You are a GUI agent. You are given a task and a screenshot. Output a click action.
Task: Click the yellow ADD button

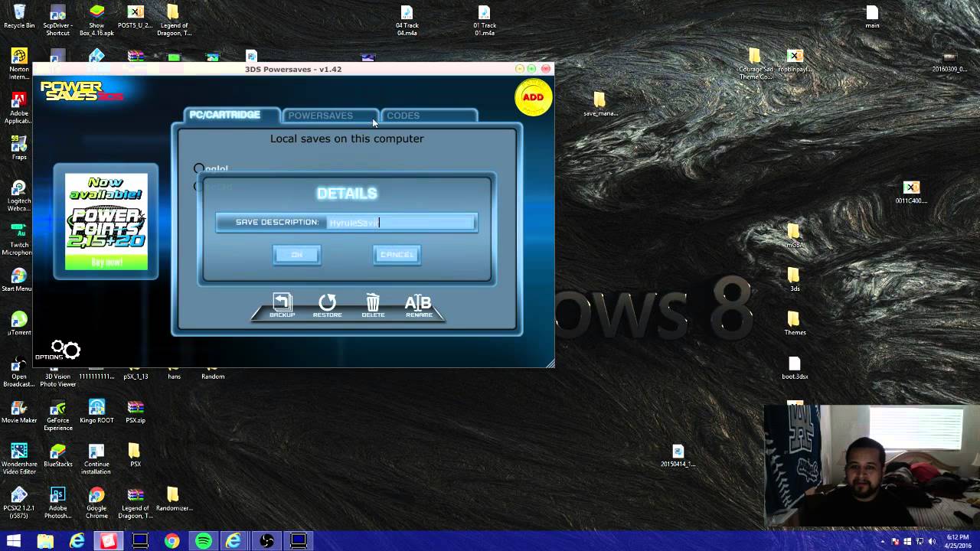[x=533, y=97]
